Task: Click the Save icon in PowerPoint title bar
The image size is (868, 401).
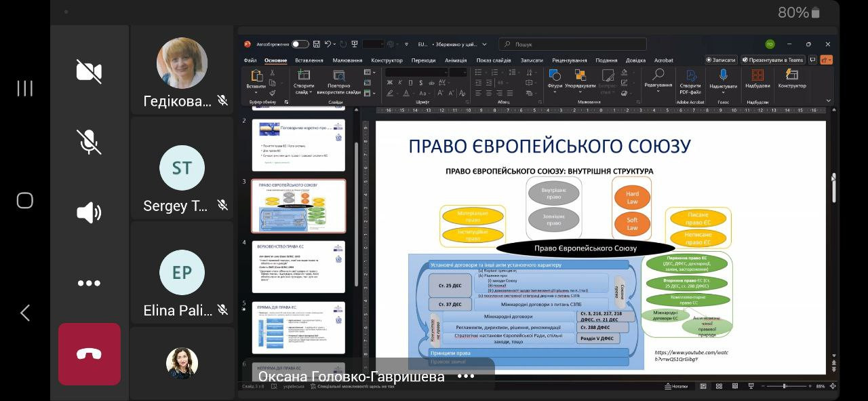Action: [x=316, y=44]
